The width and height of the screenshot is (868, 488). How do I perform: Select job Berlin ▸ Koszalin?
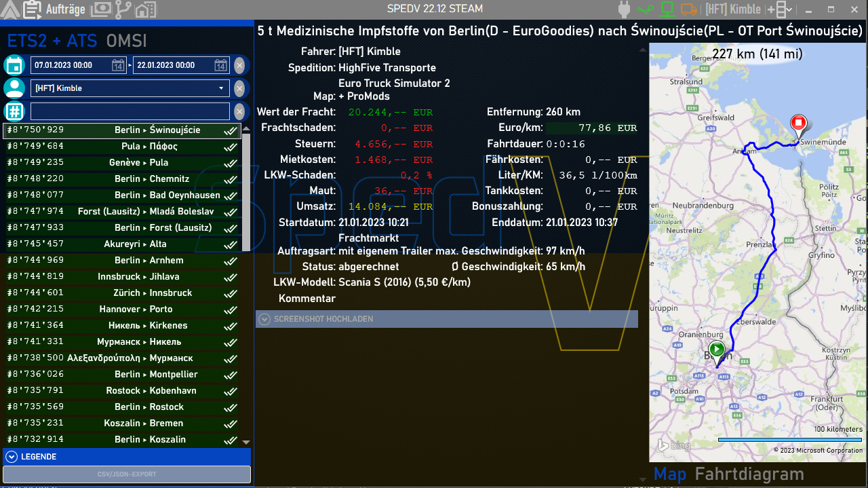click(122, 440)
